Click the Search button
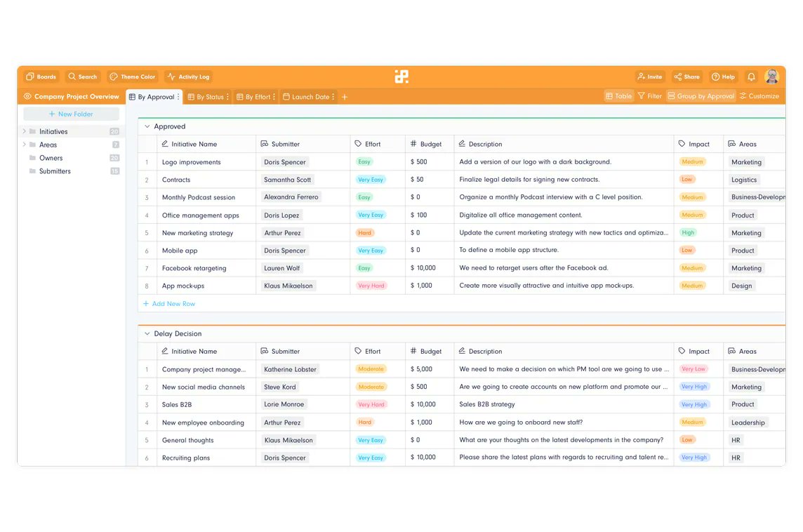Image resolution: width=803 pixels, height=532 pixels. pos(82,77)
